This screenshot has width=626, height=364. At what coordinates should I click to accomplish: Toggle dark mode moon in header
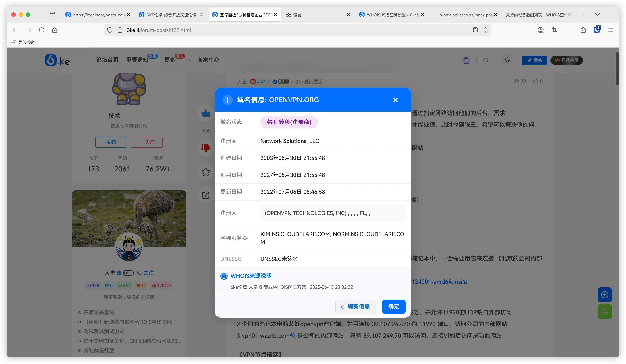(x=507, y=60)
